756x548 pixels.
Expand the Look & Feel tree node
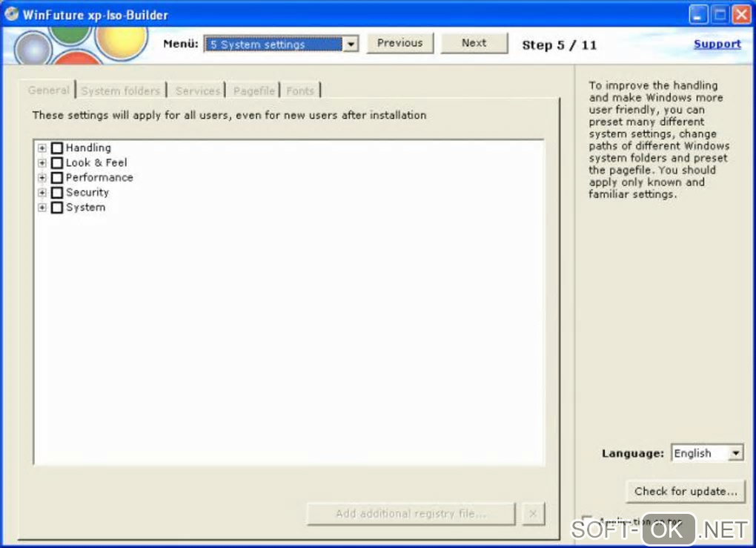42,162
